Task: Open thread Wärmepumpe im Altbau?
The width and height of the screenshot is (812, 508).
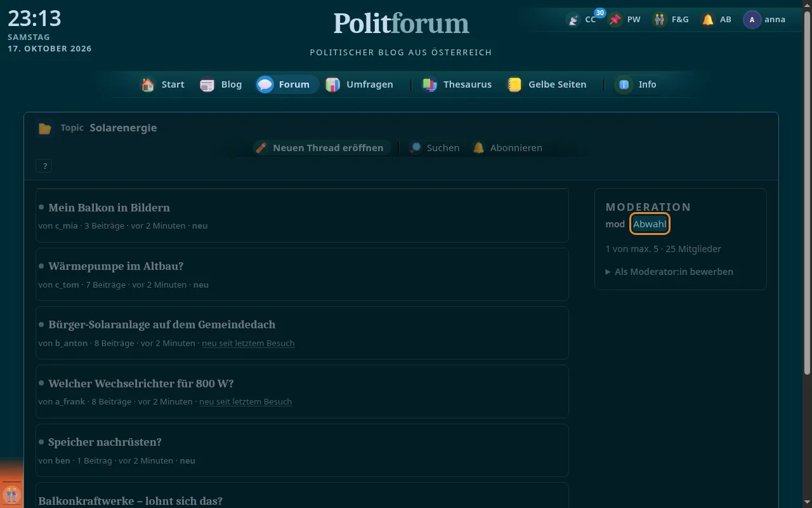Action: pyautogui.click(x=115, y=266)
